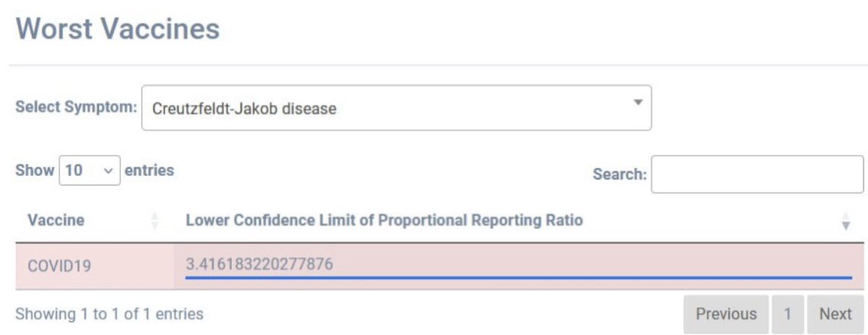Click the entries label beside the Show selector

[x=150, y=171]
